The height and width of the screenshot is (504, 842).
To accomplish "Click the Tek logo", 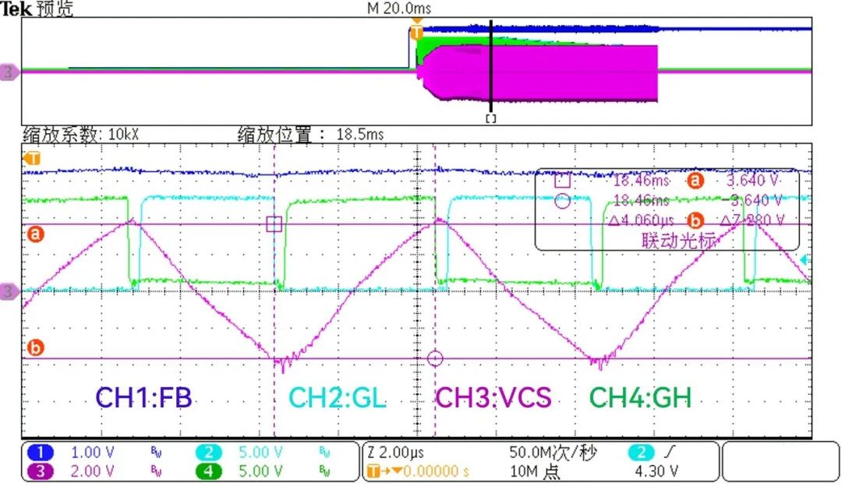I will pyautogui.click(x=16, y=9).
